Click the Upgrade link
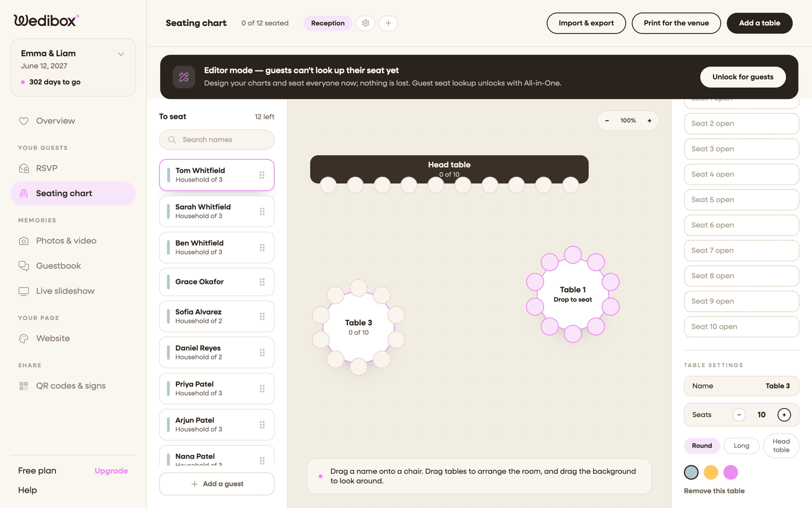This screenshot has width=812, height=508. click(111, 471)
